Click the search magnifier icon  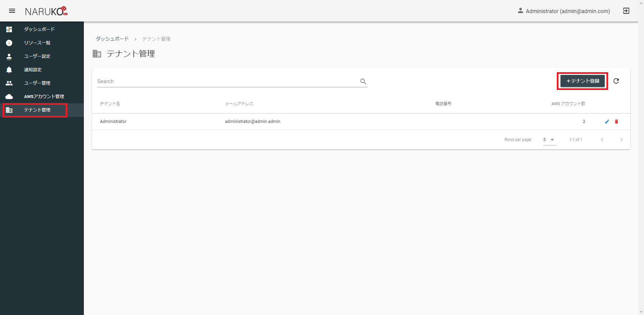point(363,81)
